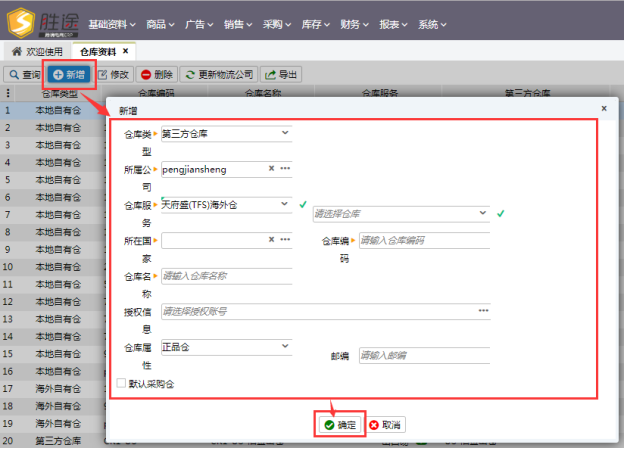Image resolution: width=624 pixels, height=449 pixels.
Task: Clear the 所属公司 field with x icon
Action: [271, 169]
